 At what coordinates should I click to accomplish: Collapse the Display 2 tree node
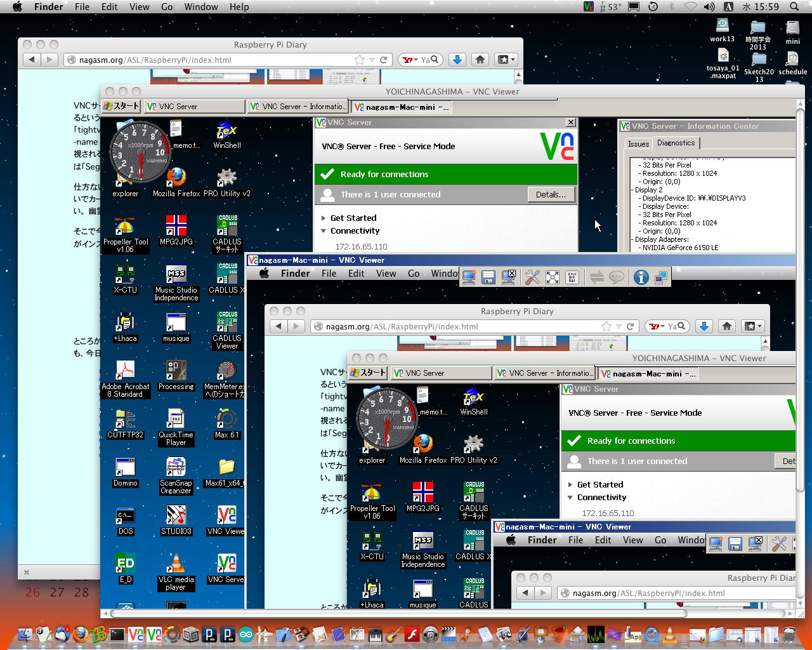[x=632, y=190]
